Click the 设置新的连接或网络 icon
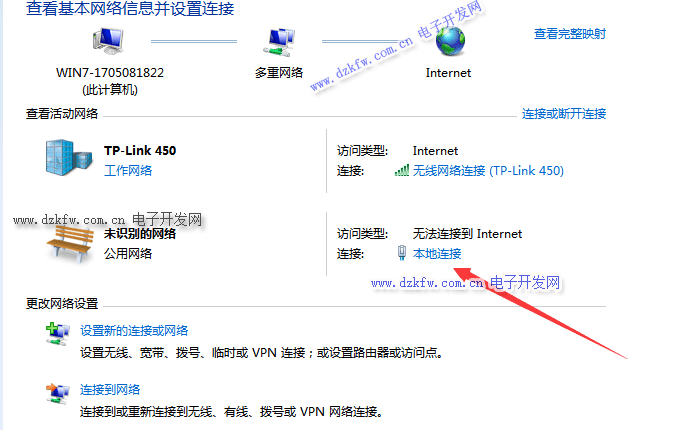Image resolution: width=679 pixels, height=430 pixels. click(57, 333)
